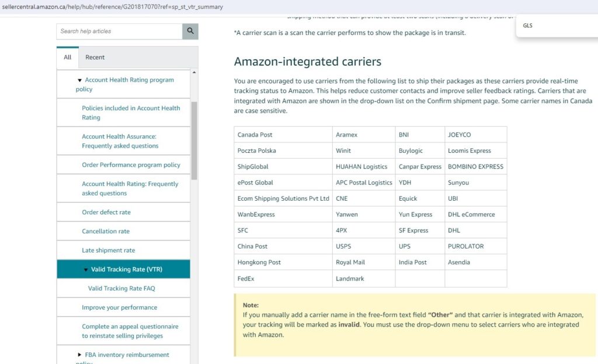Open the Cancellation rate article
This screenshot has width=598, height=364.
tap(106, 232)
